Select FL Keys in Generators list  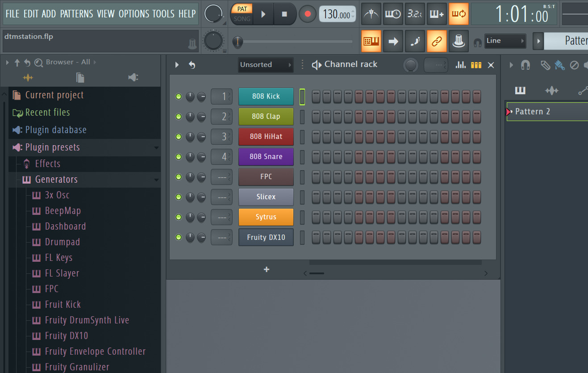click(58, 258)
